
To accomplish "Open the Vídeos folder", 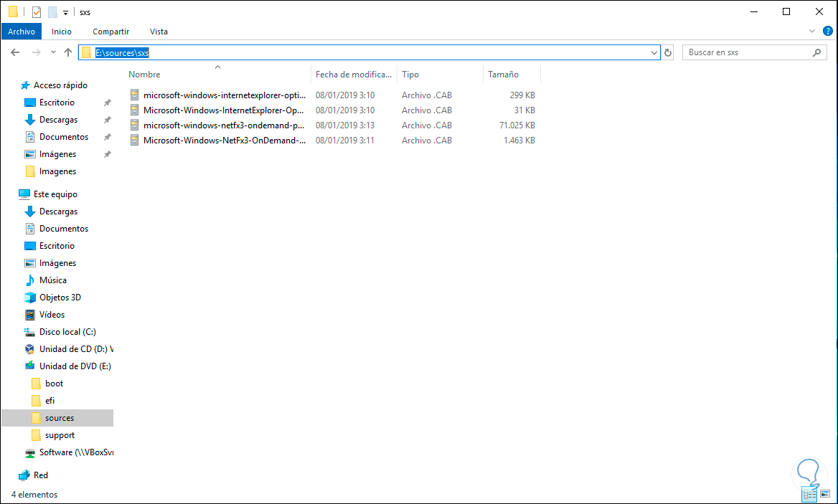I will point(52,315).
